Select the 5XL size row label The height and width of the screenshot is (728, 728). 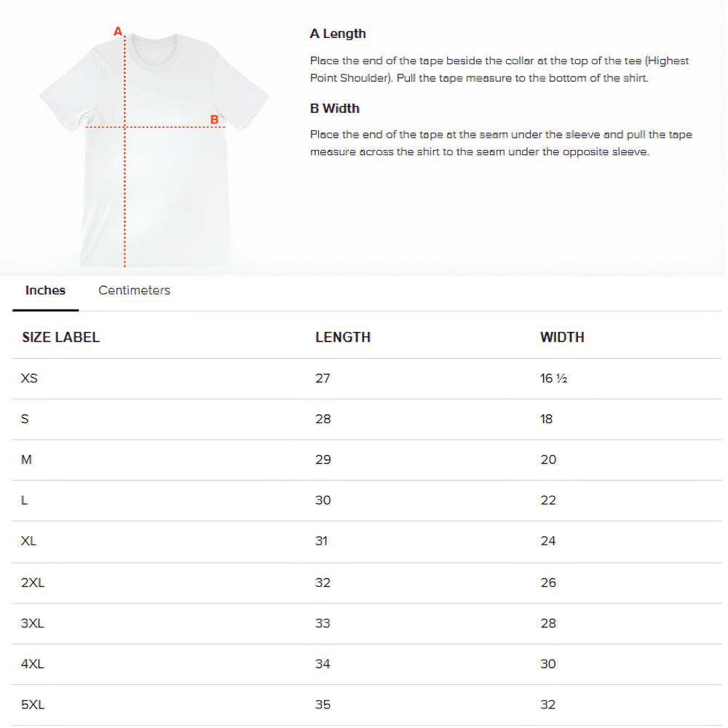tap(33, 705)
